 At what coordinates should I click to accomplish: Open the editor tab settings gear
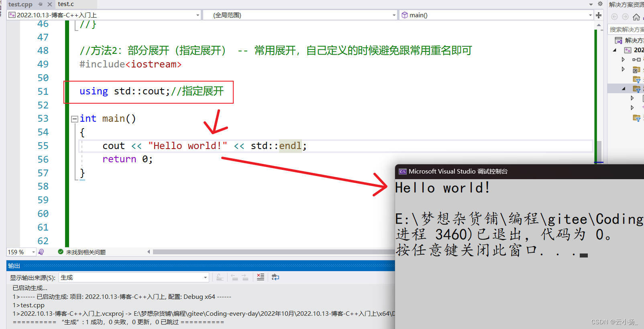[600, 4]
